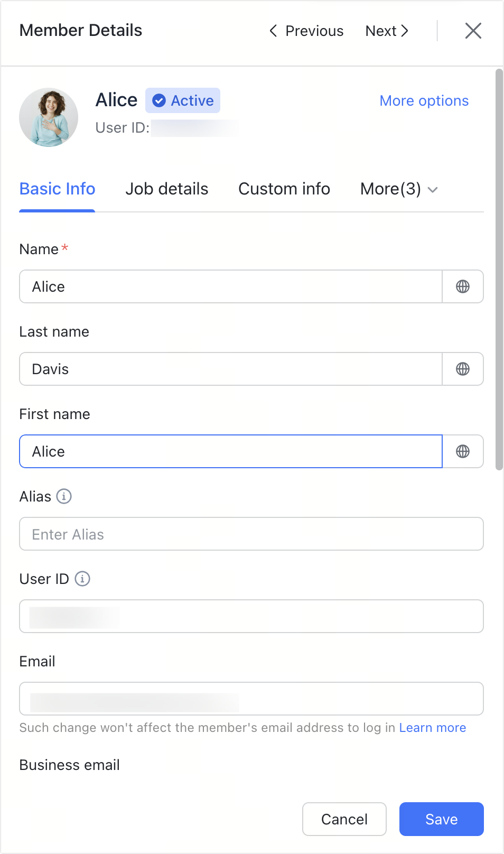Image resolution: width=504 pixels, height=854 pixels.
Task: Open the Learn more link
Action: (433, 728)
